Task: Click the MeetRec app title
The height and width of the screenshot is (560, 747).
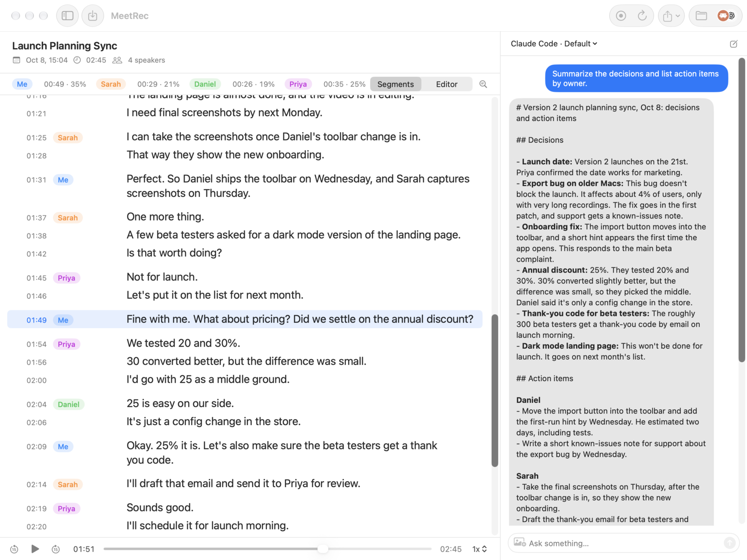Action: [129, 16]
